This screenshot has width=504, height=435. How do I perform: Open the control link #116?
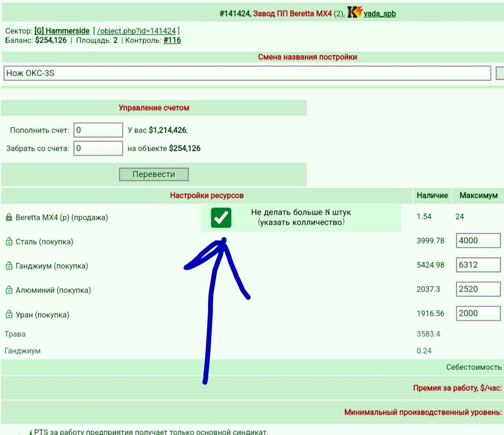click(x=172, y=40)
